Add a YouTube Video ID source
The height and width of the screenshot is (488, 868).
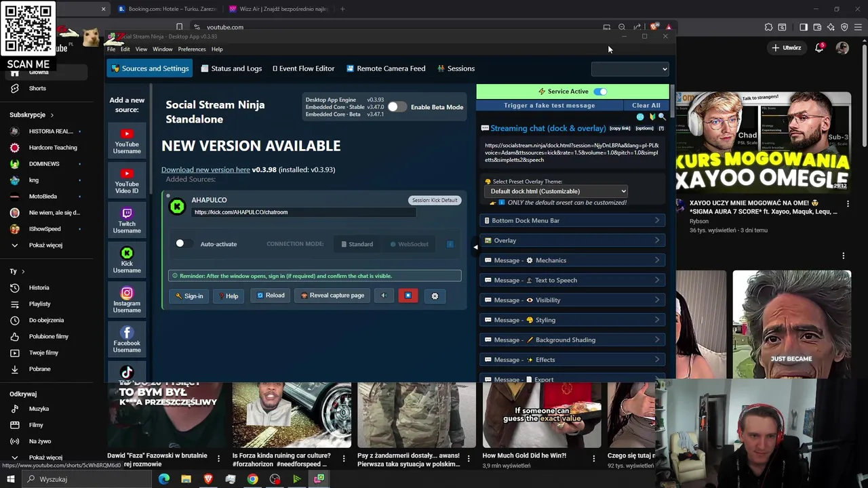tap(127, 181)
